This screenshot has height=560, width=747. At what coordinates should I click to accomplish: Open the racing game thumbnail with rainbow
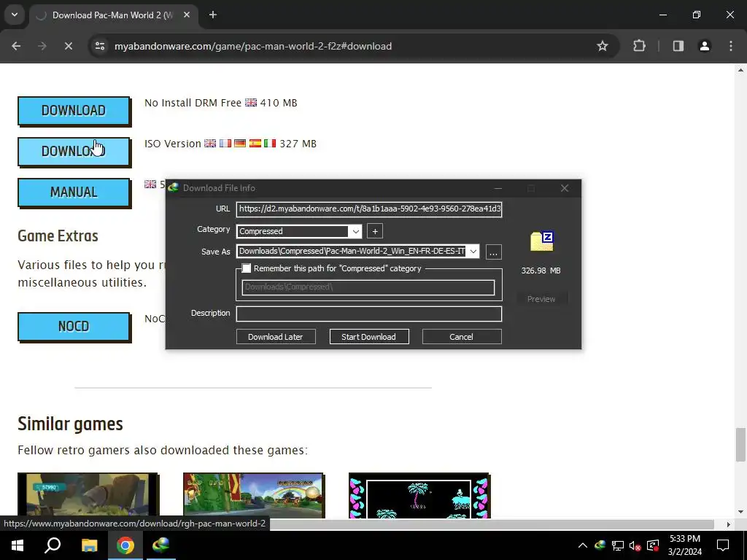tap(253, 495)
